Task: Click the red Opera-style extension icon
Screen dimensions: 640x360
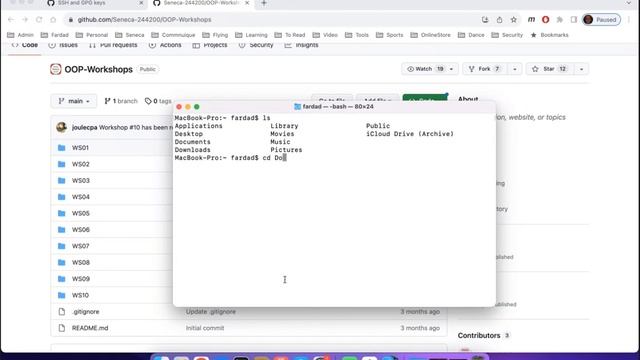Action: 545,20
